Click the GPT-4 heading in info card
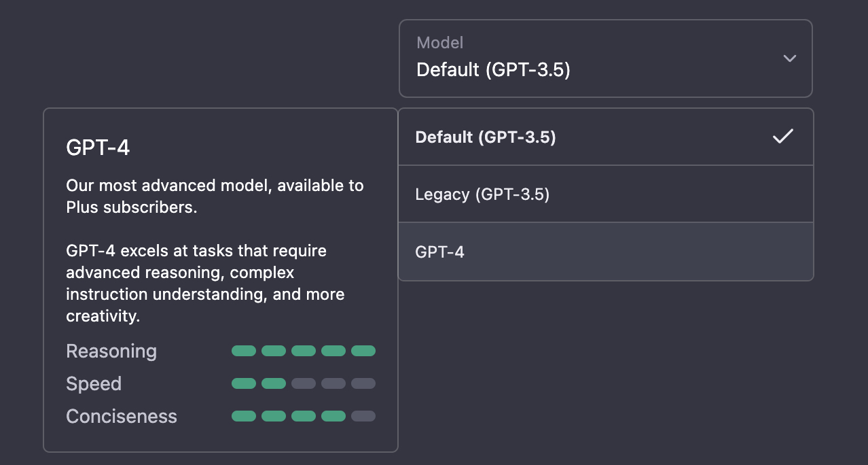The height and width of the screenshot is (465, 868). [98, 148]
